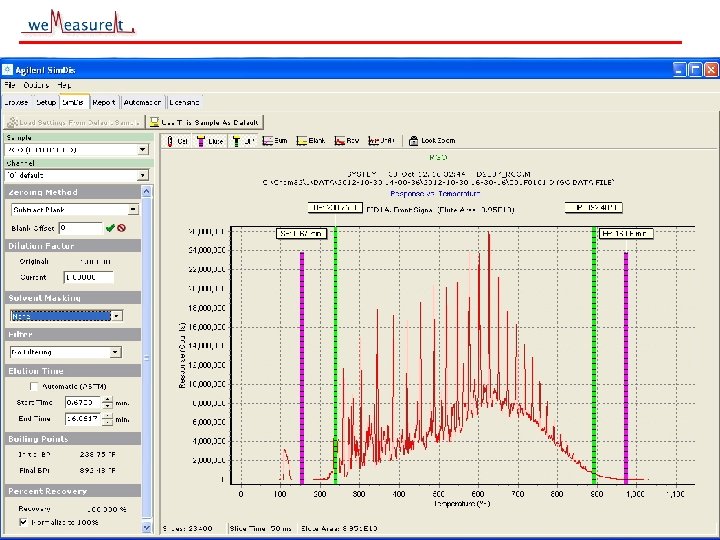Accept the blank offset with green checkmark
The width and height of the screenshot is (720, 540).
110,228
